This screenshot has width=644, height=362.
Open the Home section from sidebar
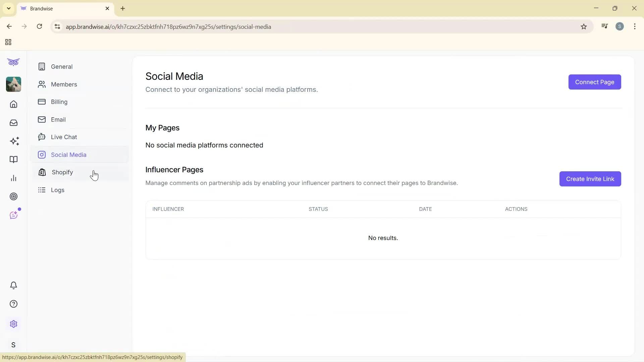click(x=13, y=104)
